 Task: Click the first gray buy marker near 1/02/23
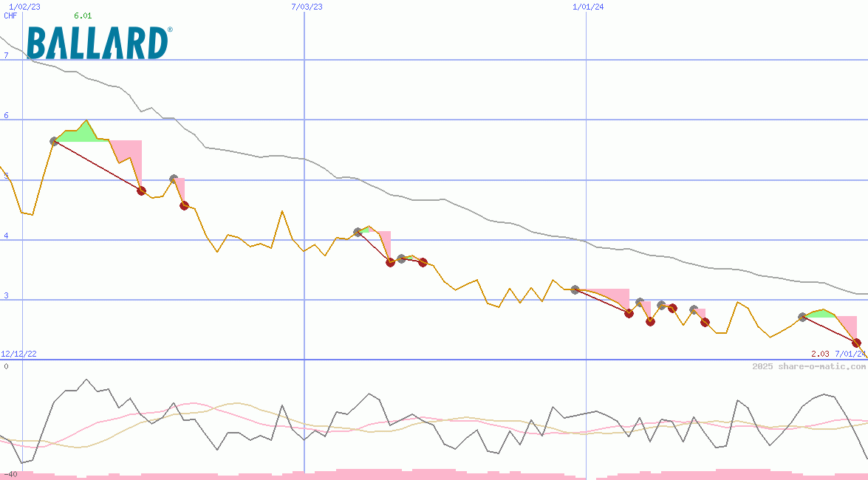click(x=54, y=141)
